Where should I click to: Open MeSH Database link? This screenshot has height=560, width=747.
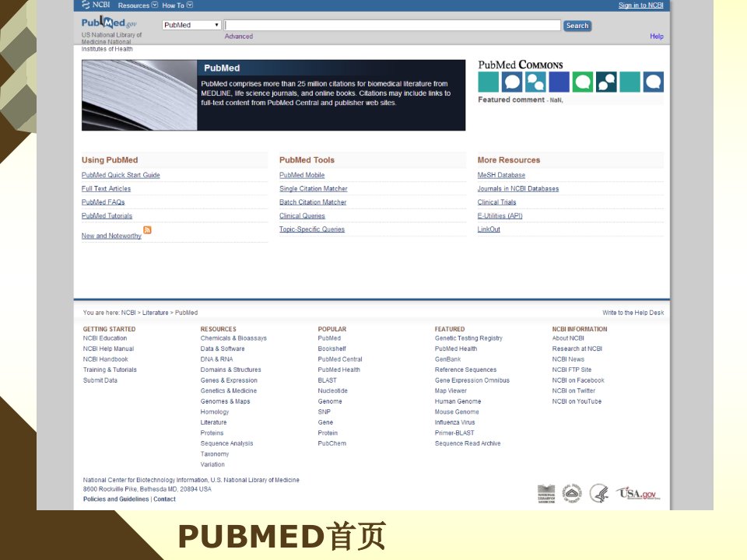pos(501,175)
